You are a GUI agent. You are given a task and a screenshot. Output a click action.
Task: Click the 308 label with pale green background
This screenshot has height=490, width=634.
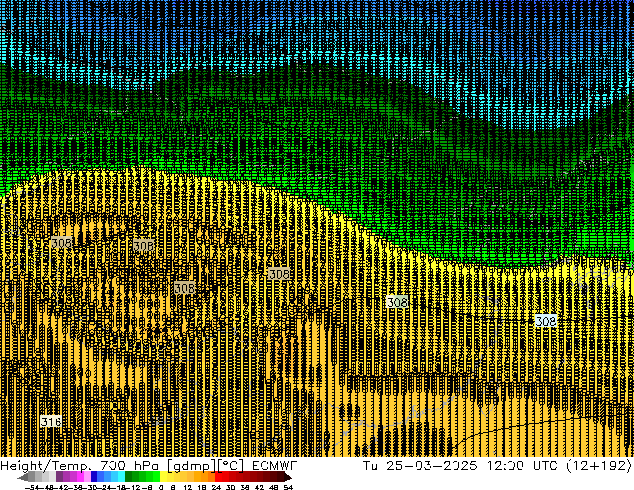click(397, 302)
